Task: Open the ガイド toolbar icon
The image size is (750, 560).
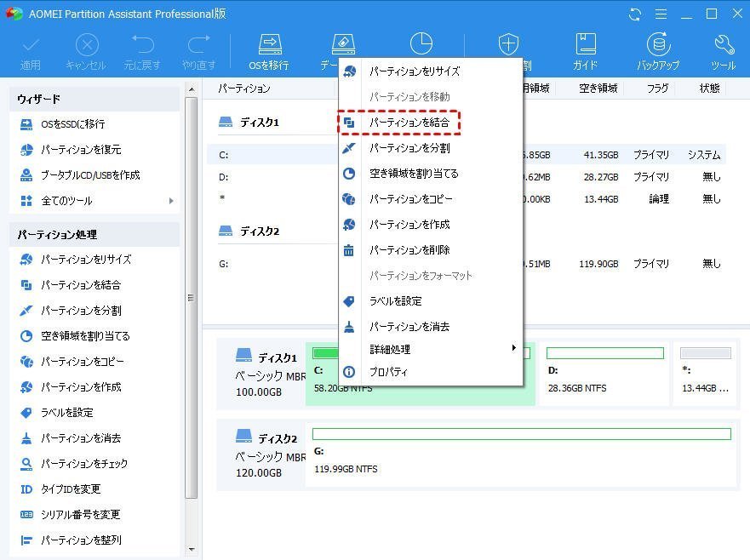Action: [x=586, y=44]
